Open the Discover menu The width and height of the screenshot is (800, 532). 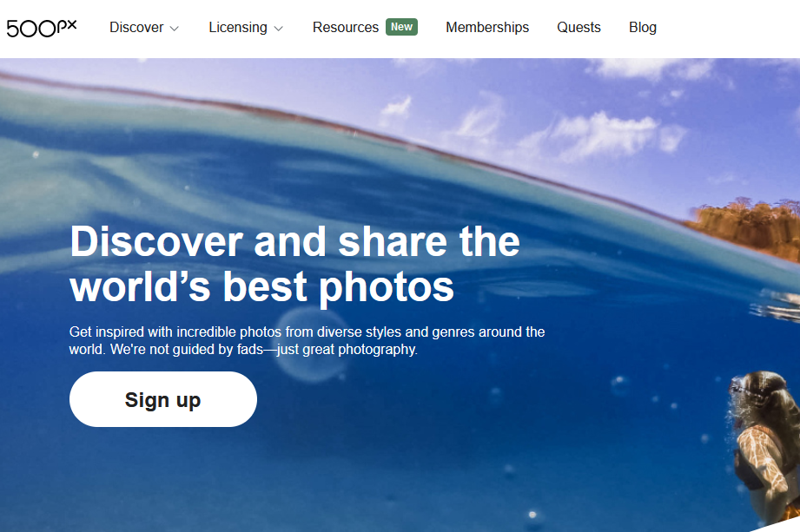[136, 27]
